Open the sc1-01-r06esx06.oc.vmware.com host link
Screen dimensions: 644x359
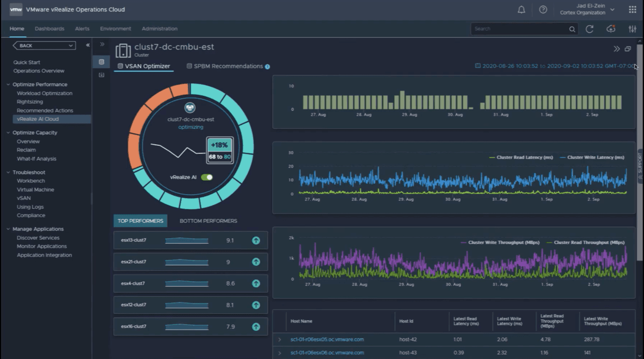click(x=327, y=353)
